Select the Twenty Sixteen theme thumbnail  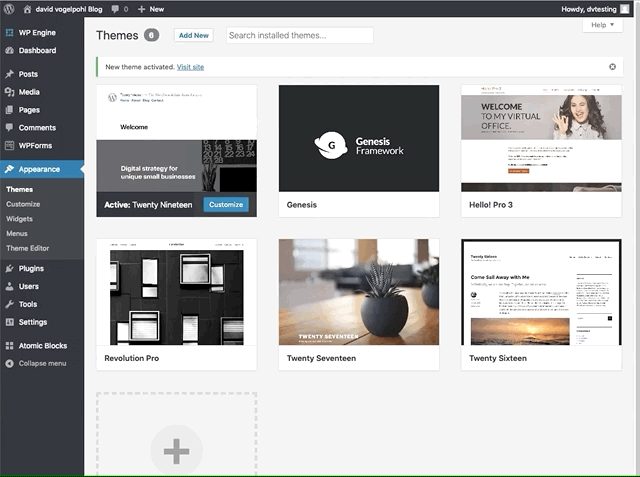coord(541,292)
